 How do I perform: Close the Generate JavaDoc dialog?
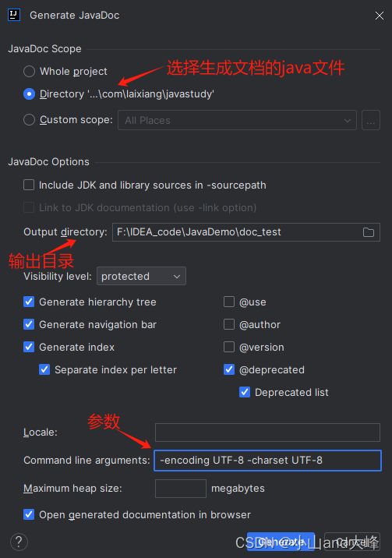point(380,16)
